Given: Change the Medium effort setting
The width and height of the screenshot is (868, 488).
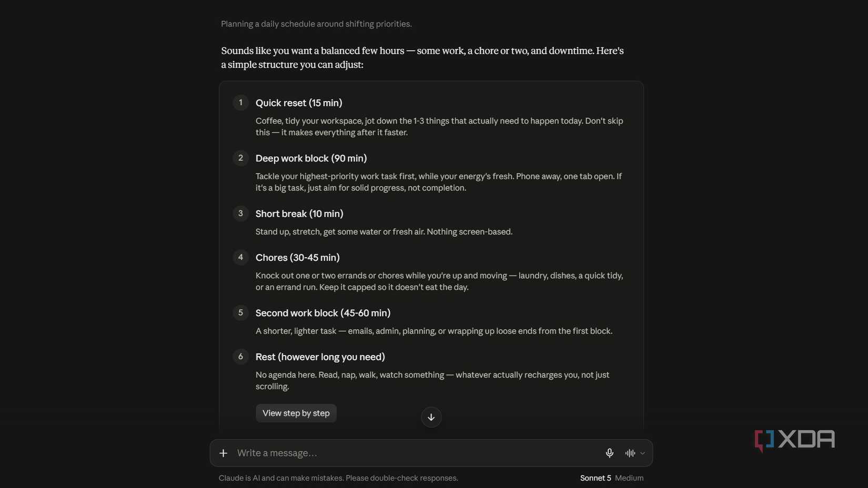Looking at the screenshot, I should click(629, 478).
